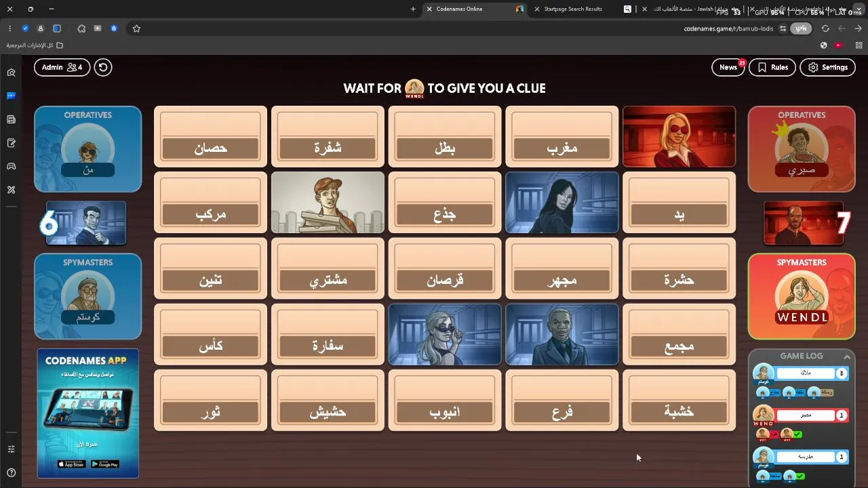Click the revealed bystander card with pizza boxes
The height and width of the screenshot is (488, 868).
click(x=328, y=202)
